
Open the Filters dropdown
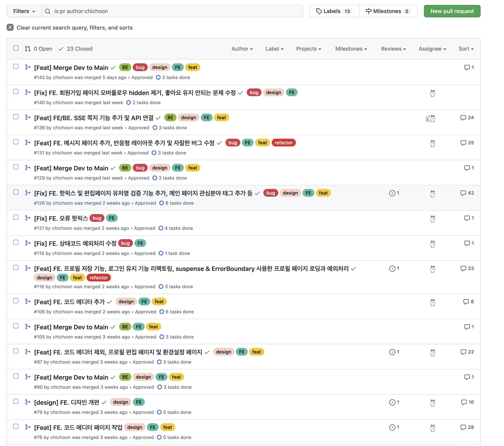pos(24,11)
